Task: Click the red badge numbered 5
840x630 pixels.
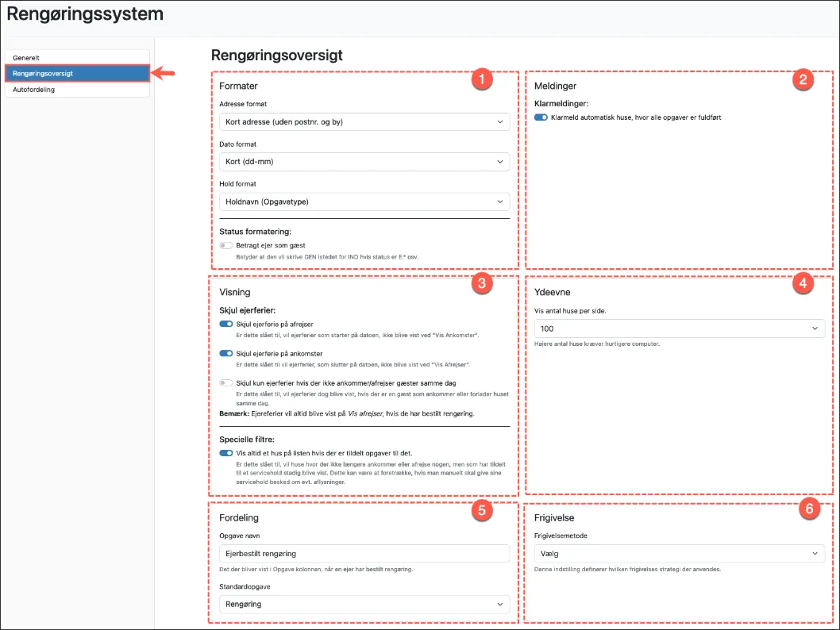Action: [x=481, y=510]
